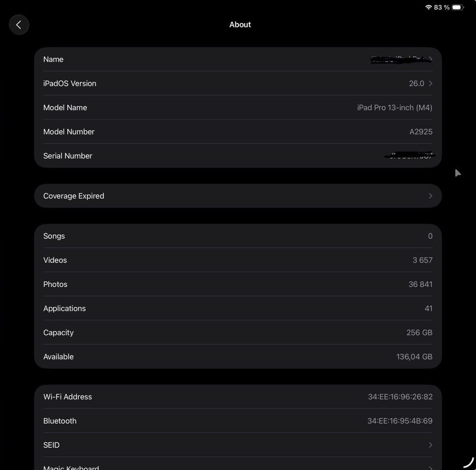
Task: Tap the Model Name row
Action: (238, 108)
